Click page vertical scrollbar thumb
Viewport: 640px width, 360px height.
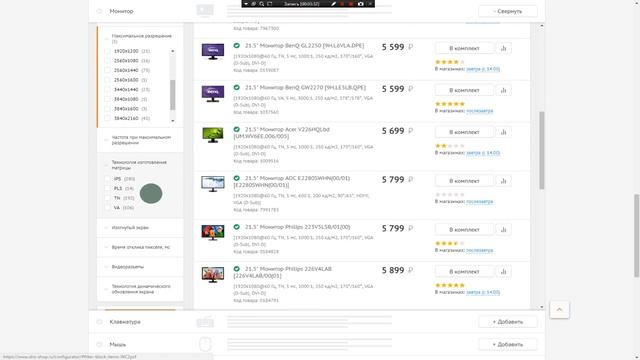click(x=636, y=236)
